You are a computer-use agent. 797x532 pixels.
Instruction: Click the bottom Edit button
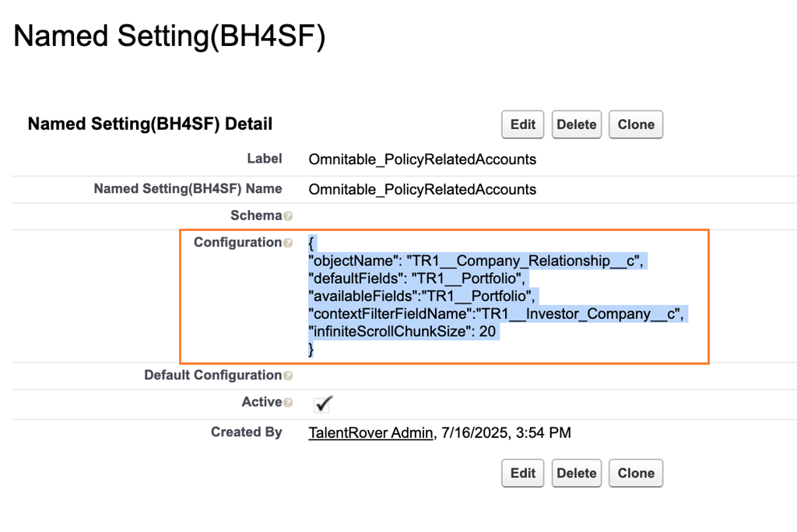click(x=522, y=473)
